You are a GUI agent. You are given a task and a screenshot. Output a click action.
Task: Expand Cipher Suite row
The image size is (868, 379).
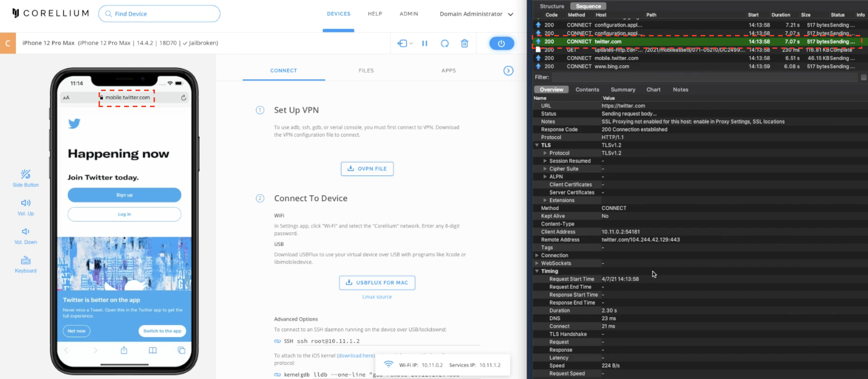point(545,169)
